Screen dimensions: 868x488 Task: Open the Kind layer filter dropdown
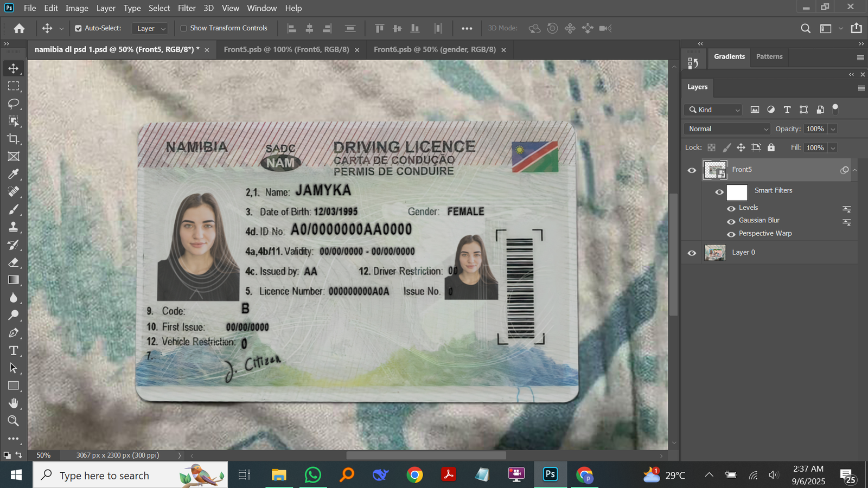(x=713, y=110)
